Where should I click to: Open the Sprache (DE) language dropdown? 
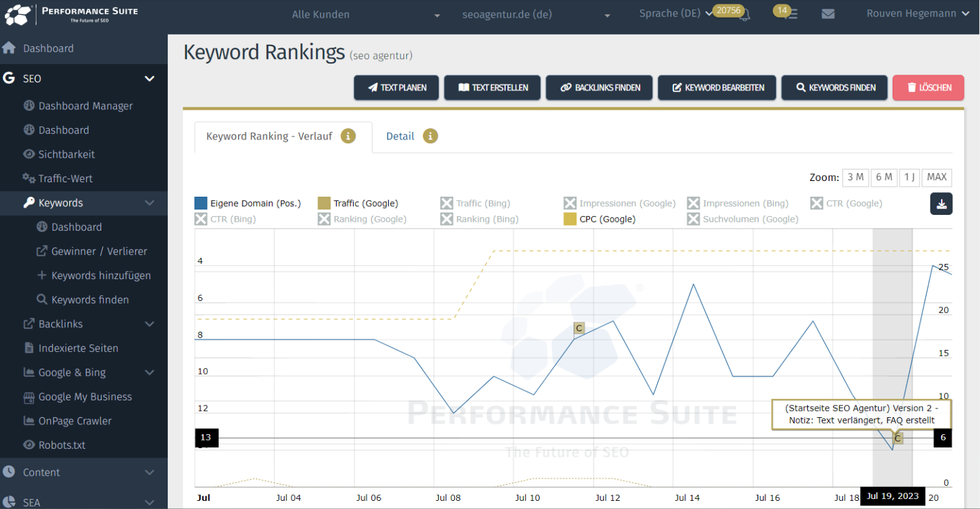point(676,13)
